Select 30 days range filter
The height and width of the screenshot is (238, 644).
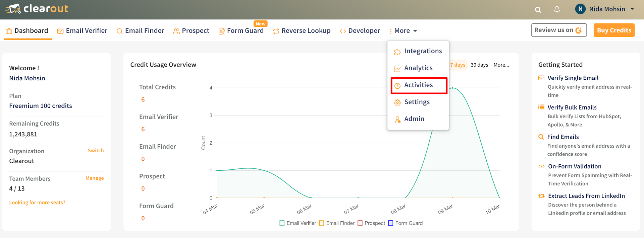[479, 65]
